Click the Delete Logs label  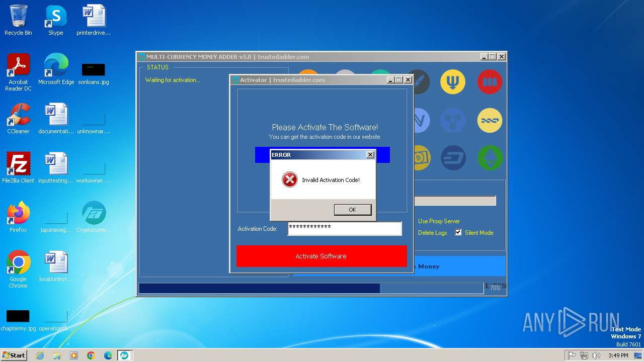point(433,233)
